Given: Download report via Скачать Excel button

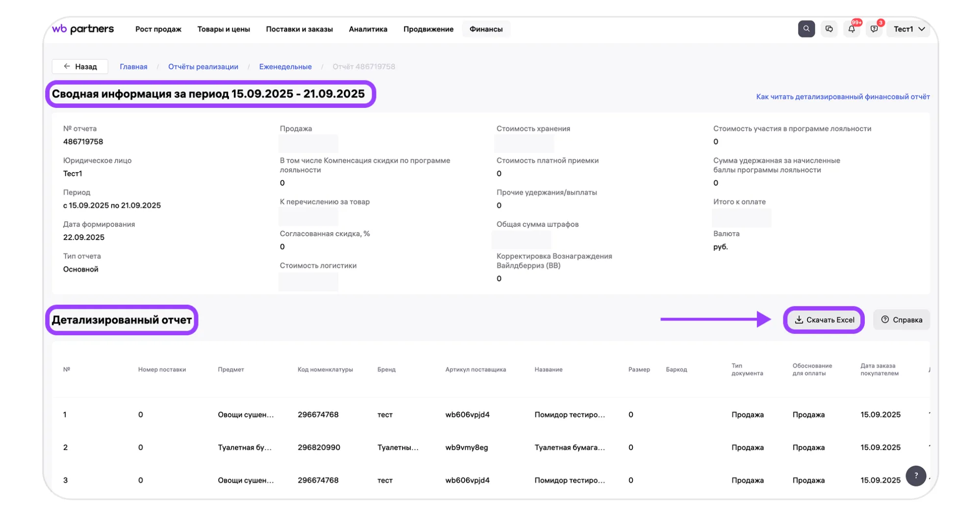Looking at the screenshot, I should click(x=824, y=320).
